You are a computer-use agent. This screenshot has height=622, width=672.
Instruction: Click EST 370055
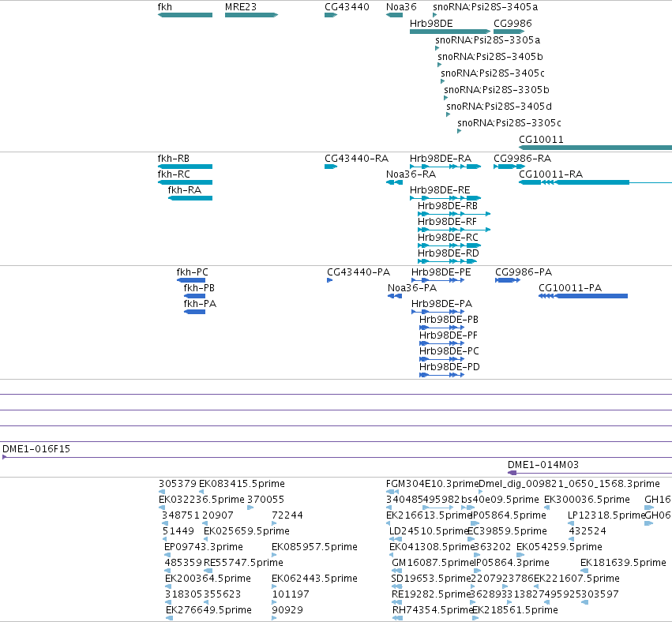[x=250, y=508]
